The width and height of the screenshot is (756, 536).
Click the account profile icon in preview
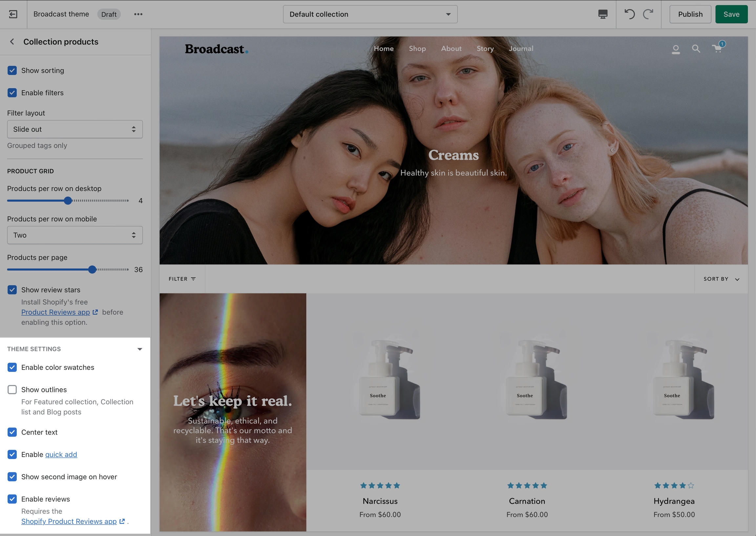[676, 49]
